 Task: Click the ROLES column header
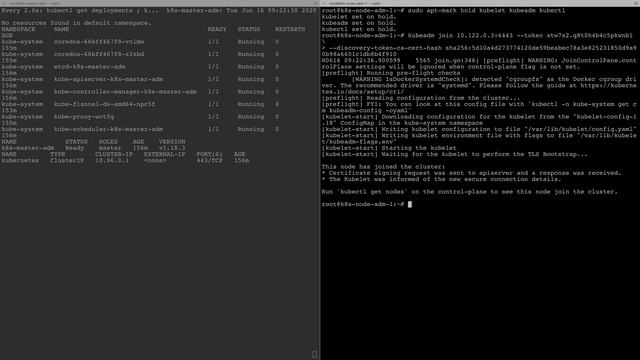tap(108, 142)
